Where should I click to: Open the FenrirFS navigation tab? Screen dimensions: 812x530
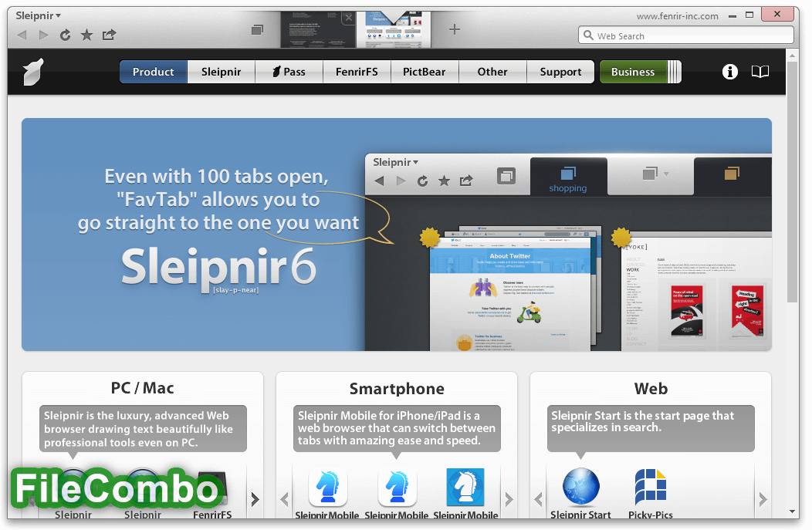pyautogui.click(x=357, y=72)
